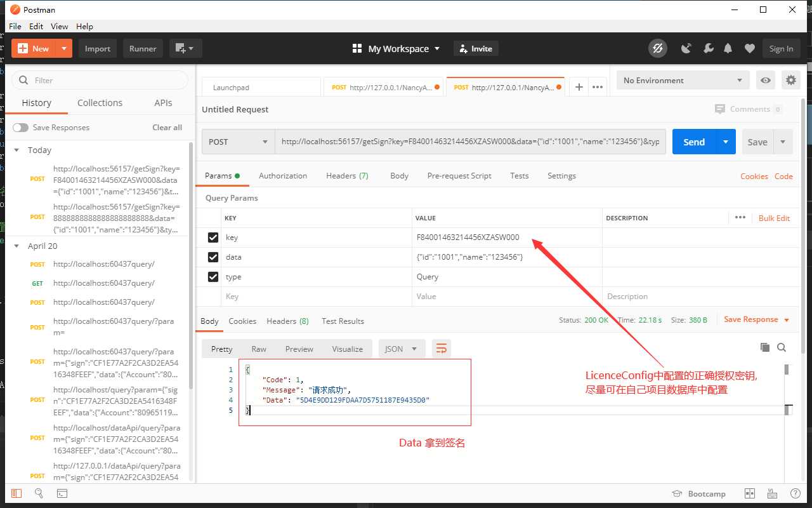Open the Code link
Image resolution: width=812 pixels, height=508 pixels.
pos(783,176)
